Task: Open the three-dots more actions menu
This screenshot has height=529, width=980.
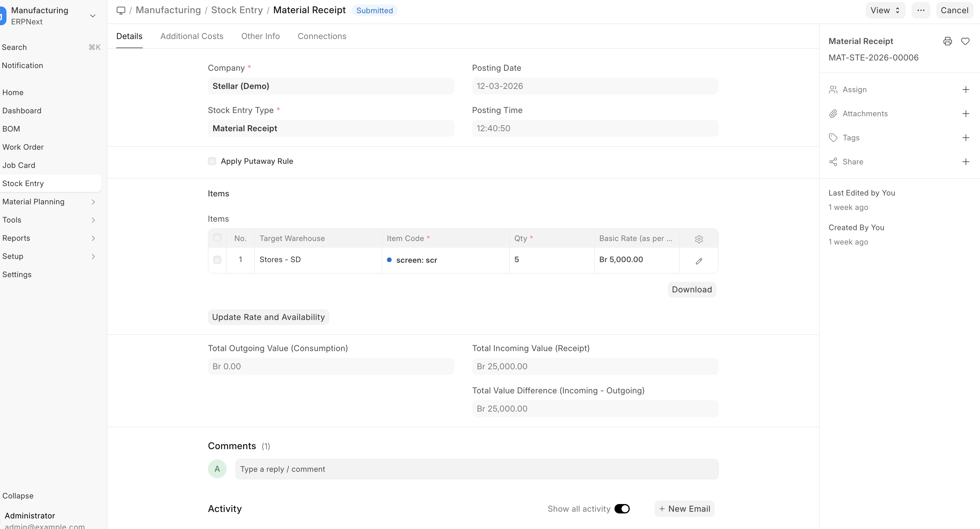Action: pos(921,10)
